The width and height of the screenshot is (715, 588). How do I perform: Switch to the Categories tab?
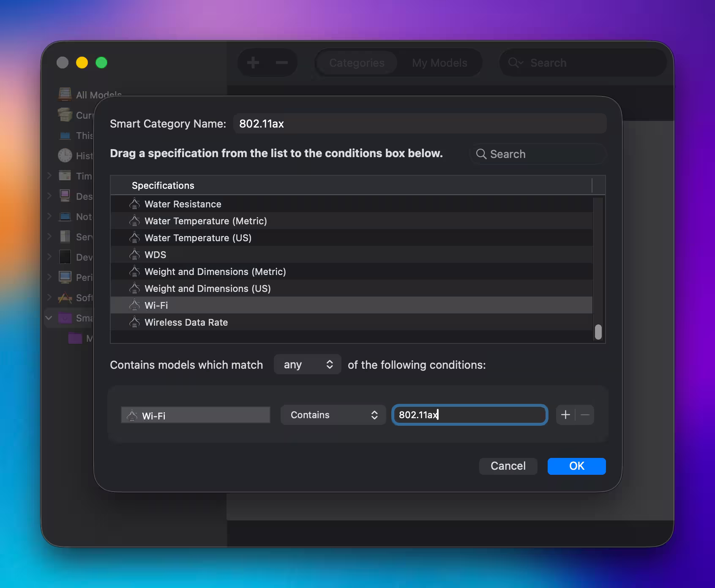point(357,63)
